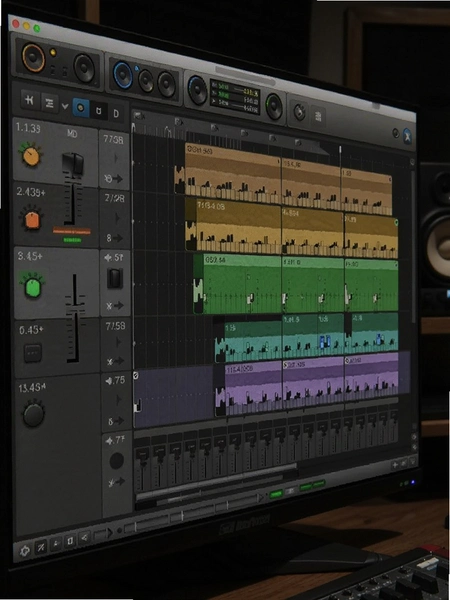
Task: Select the wand tool icon beside the gear
Action: tap(41, 548)
